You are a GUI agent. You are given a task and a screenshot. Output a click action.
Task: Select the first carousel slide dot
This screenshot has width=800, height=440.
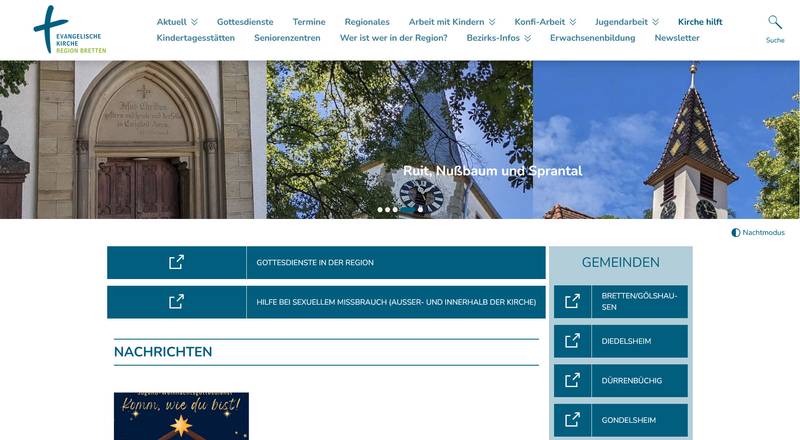click(x=380, y=210)
